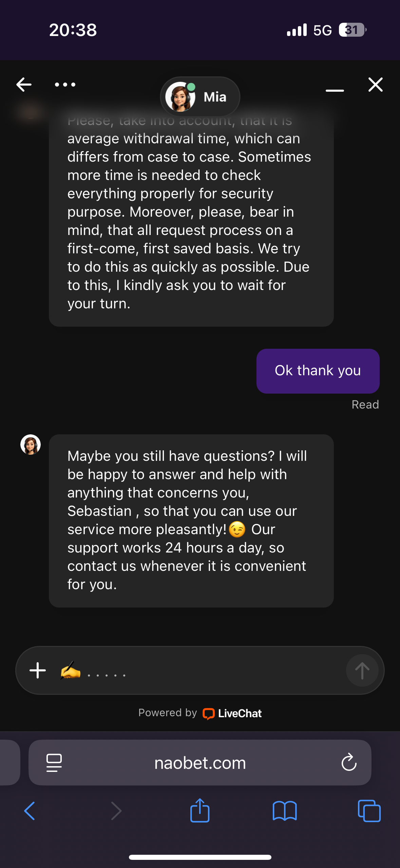Tap Mia's small avatar beside last message
The width and height of the screenshot is (400, 868).
pyautogui.click(x=31, y=445)
